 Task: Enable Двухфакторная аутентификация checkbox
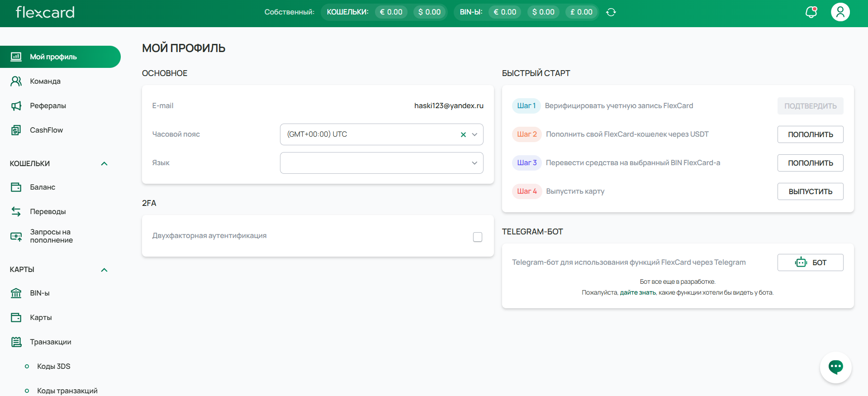coord(478,237)
